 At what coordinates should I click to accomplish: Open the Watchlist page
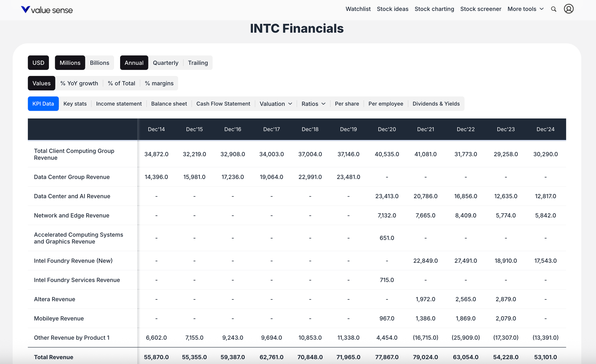point(358,9)
